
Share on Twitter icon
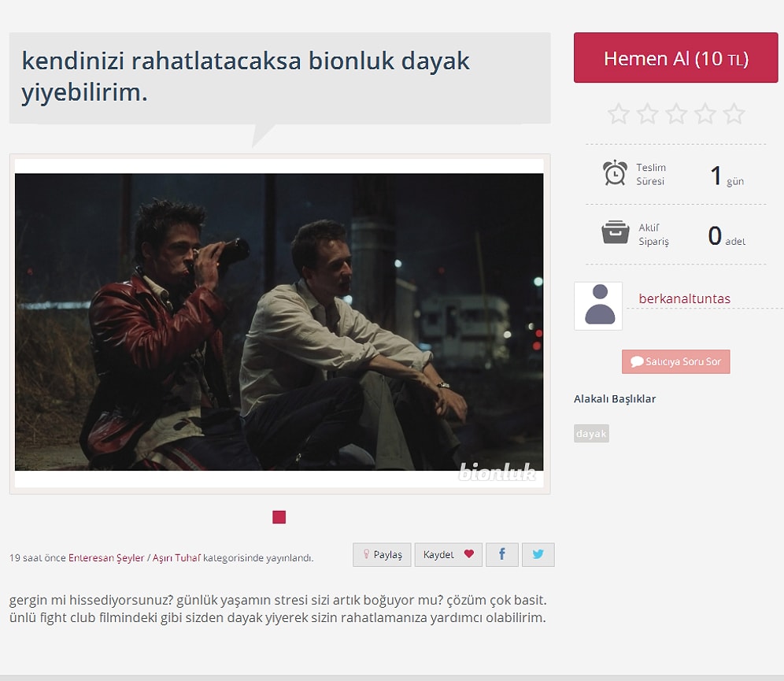[538, 554]
